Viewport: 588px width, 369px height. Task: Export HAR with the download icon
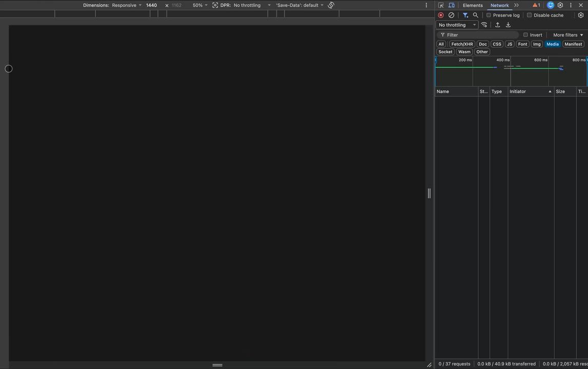[508, 25]
